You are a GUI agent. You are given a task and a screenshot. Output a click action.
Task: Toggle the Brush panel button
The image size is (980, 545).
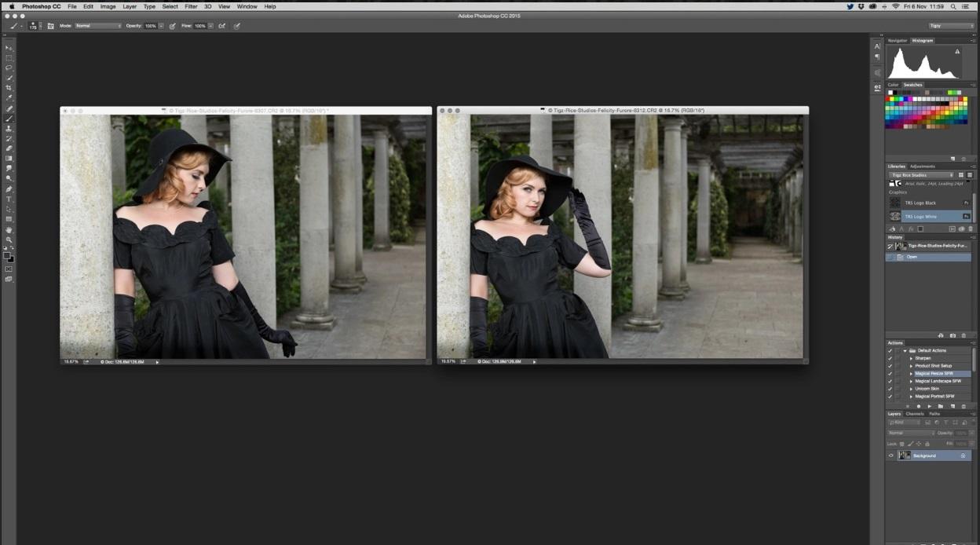click(51, 26)
